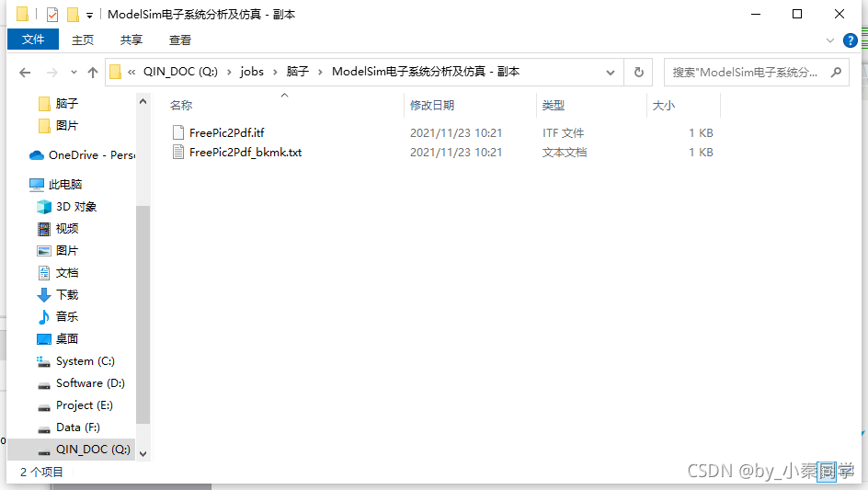The height and width of the screenshot is (490, 868).
Task: Select file name FreePic2Pdf.itf
Action: (x=226, y=133)
